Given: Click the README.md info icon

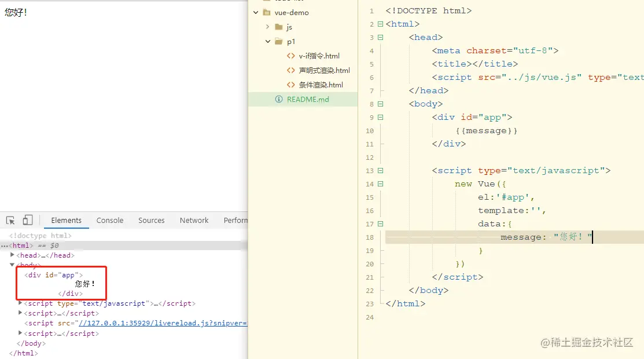Looking at the screenshot, I should click(x=279, y=99).
